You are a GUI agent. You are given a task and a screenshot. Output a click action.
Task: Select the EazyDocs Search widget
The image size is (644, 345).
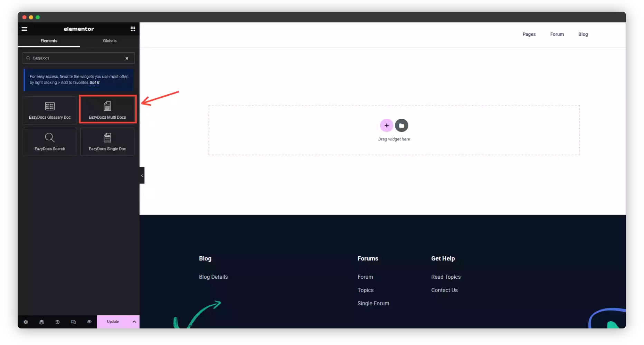[49, 141]
